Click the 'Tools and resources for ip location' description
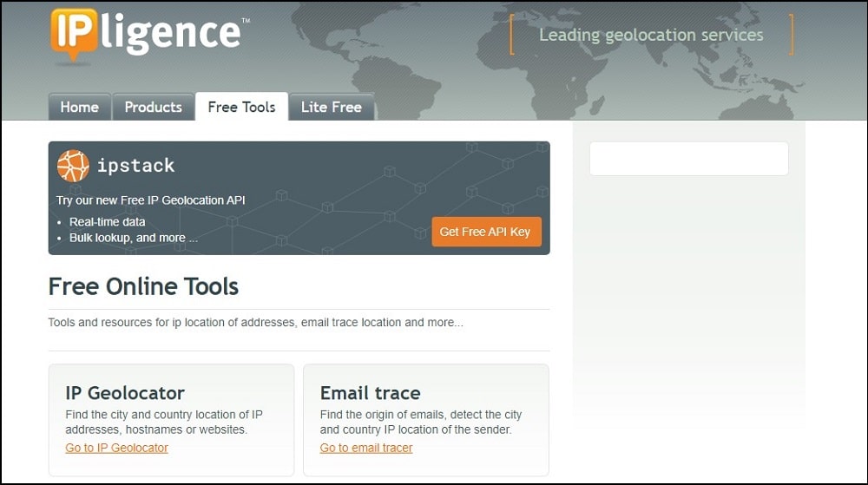 256,323
